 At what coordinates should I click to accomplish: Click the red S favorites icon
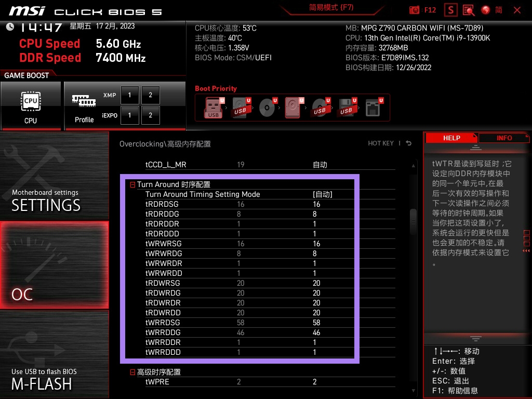pos(451,10)
